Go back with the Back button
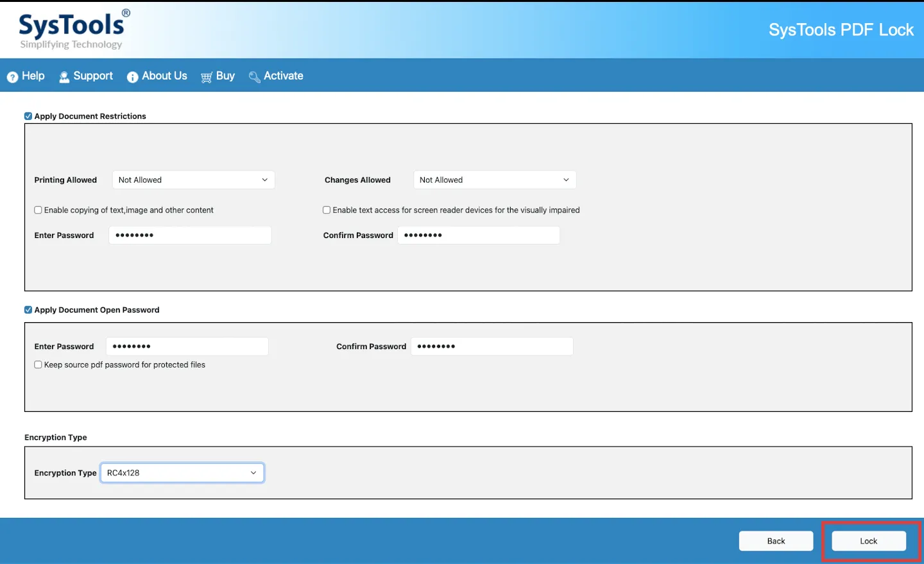The height and width of the screenshot is (564, 924). pos(776,541)
